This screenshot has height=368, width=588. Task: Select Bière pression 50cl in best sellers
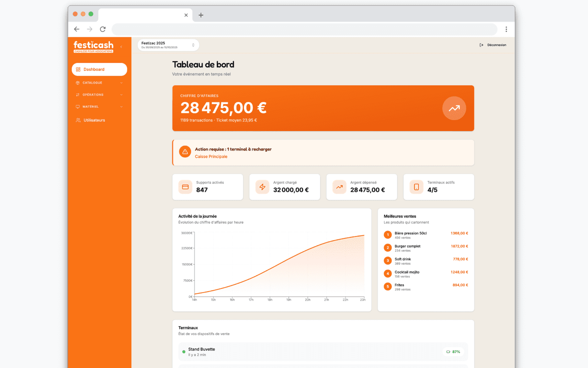[410, 233]
